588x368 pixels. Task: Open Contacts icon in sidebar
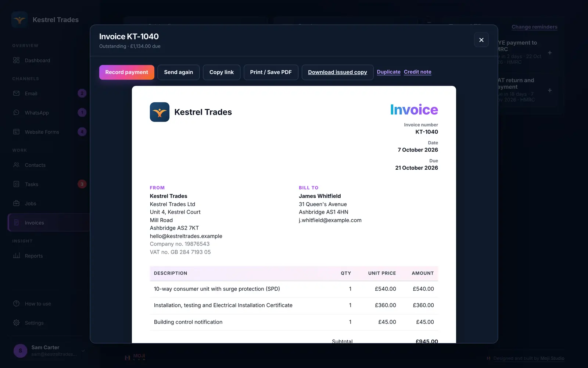[16, 165]
